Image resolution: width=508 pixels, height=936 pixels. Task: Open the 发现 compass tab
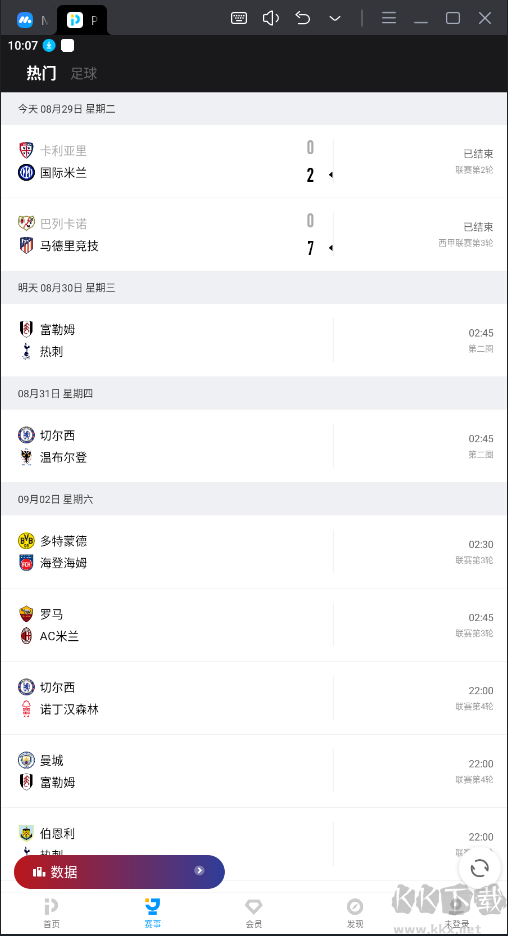[355, 913]
